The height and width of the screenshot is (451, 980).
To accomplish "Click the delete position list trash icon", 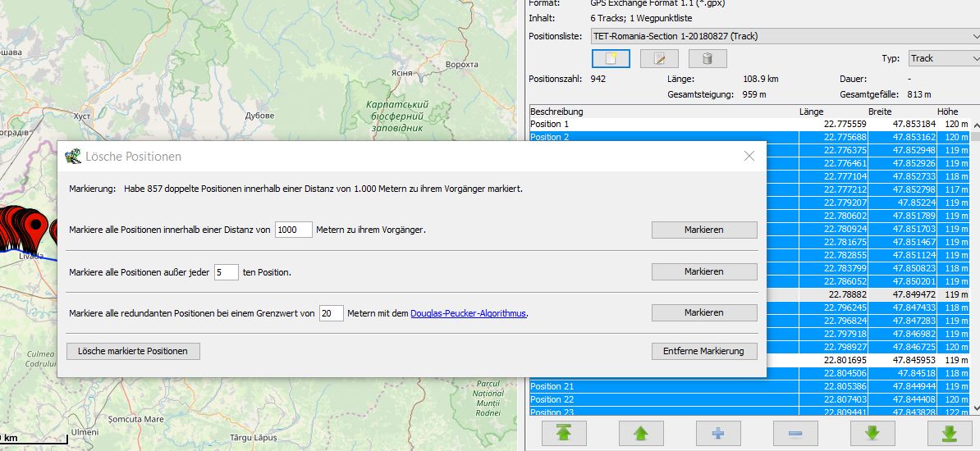I will pos(707,58).
